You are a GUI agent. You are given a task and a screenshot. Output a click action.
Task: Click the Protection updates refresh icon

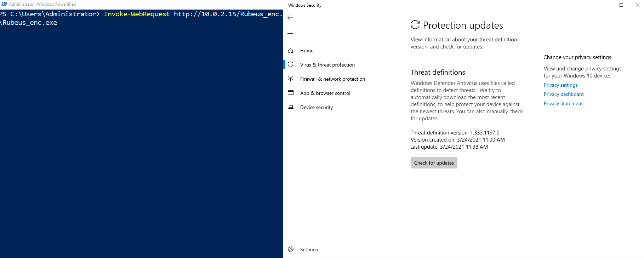coord(415,25)
